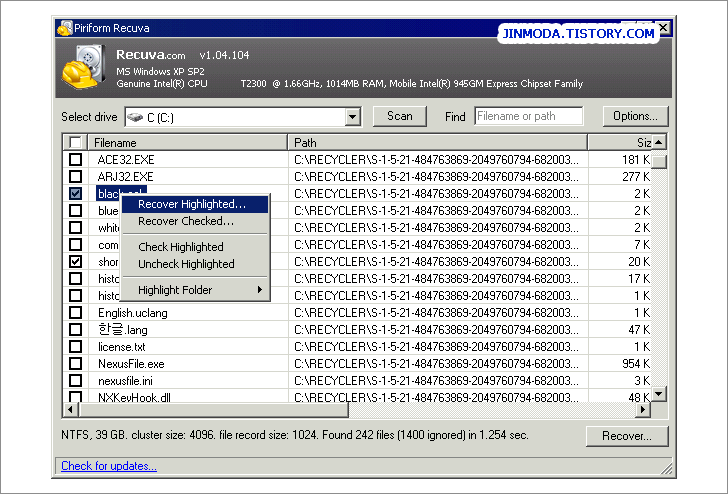Click the vertical scrollbar thumb
Image resolution: width=728 pixels, height=494 pixels.
[659, 161]
